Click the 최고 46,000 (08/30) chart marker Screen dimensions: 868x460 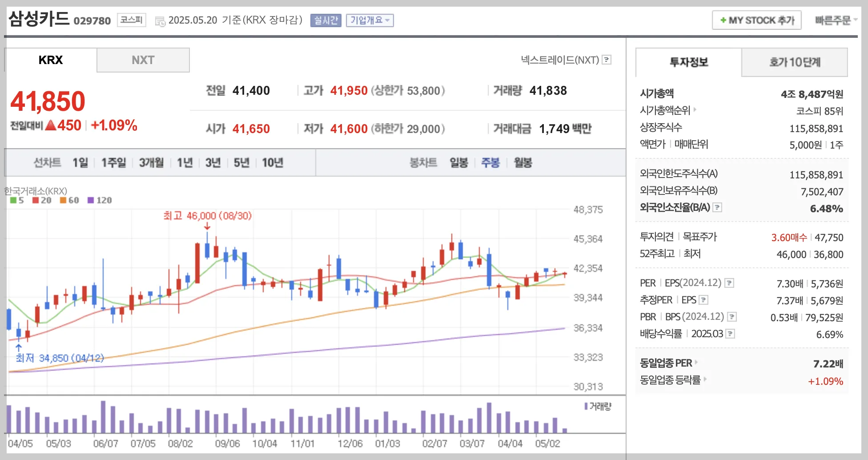pyautogui.click(x=207, y=216)
